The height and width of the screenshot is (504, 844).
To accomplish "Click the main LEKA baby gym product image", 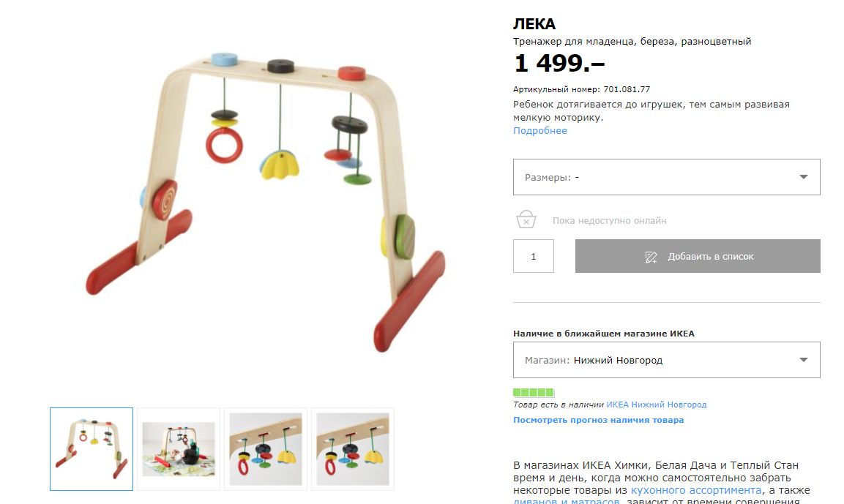I will [x=266, y=202].
